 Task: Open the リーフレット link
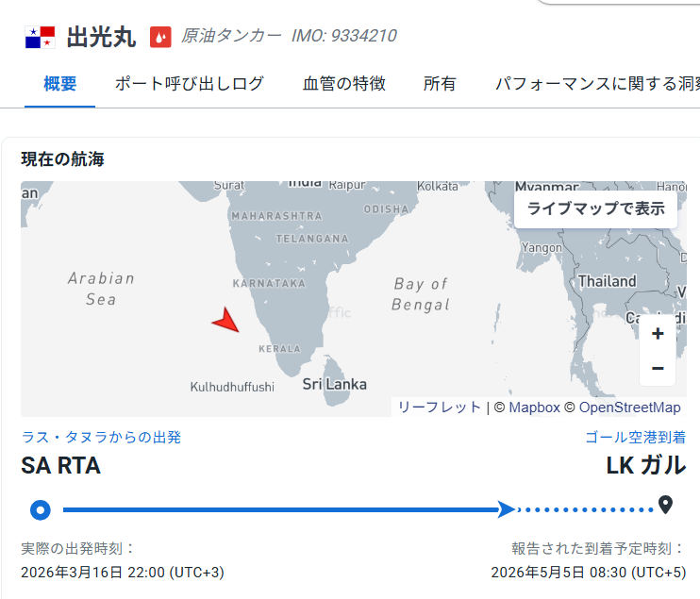pos(439,408)
